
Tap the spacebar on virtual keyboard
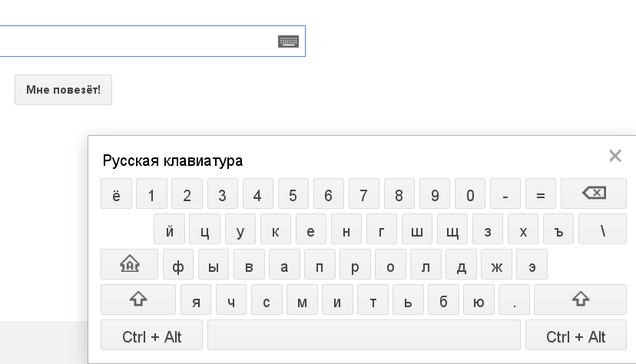point(364,335)
